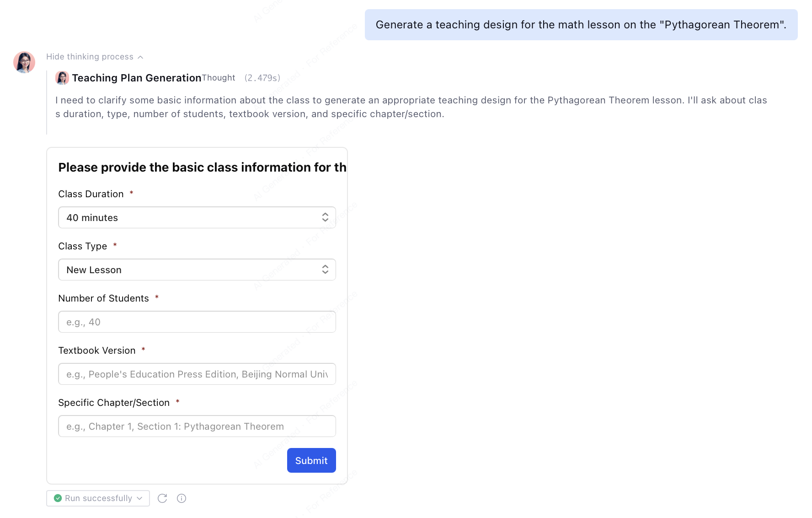Click the up-down arrows in Class Duration field
The height and width of the screenshot is (518, 812).
click(325, 217)
